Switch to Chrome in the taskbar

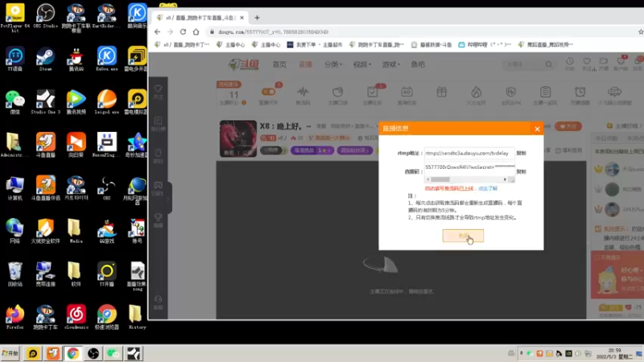pos(73,353)
